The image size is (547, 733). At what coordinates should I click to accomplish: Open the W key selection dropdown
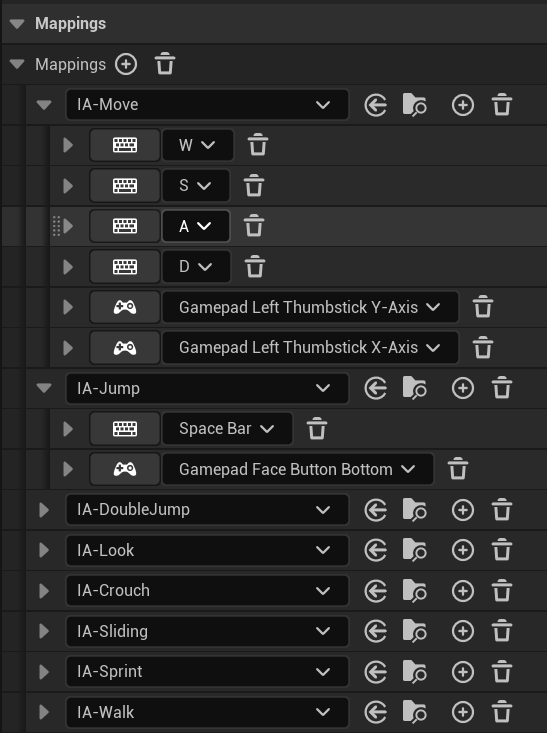(x=198, y=145)
